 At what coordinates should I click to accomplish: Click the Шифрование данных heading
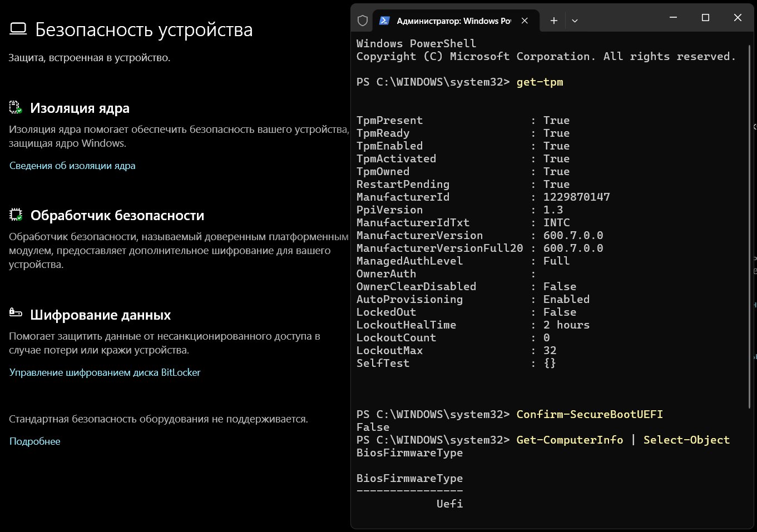[x=101, y=315]
